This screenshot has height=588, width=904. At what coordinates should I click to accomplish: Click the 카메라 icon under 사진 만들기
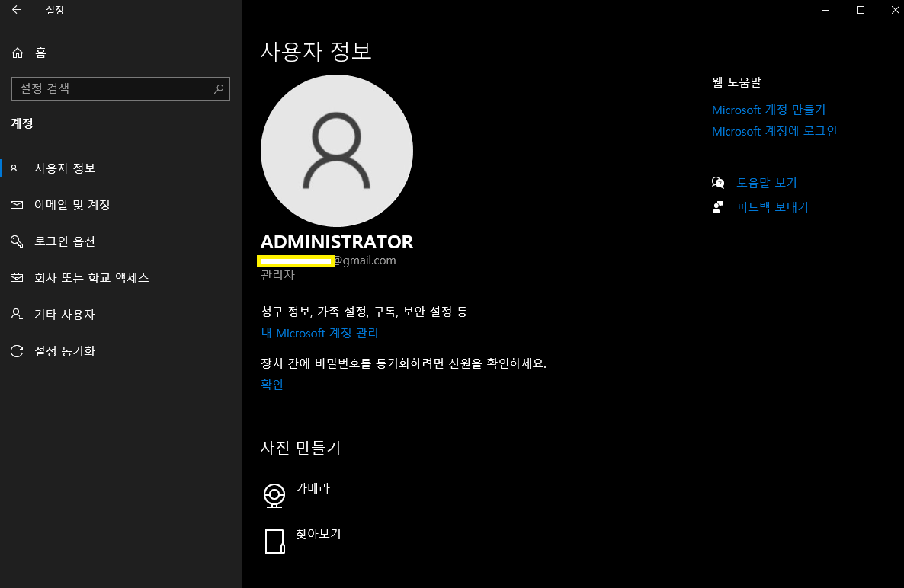[275, 494]
